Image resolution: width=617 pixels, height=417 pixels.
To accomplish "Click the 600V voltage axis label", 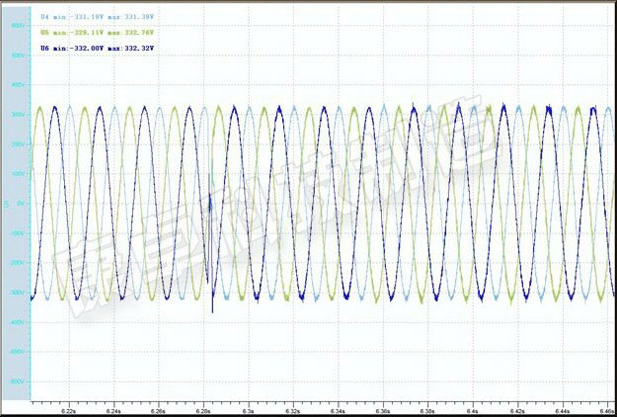I will (x=17, y=26).
